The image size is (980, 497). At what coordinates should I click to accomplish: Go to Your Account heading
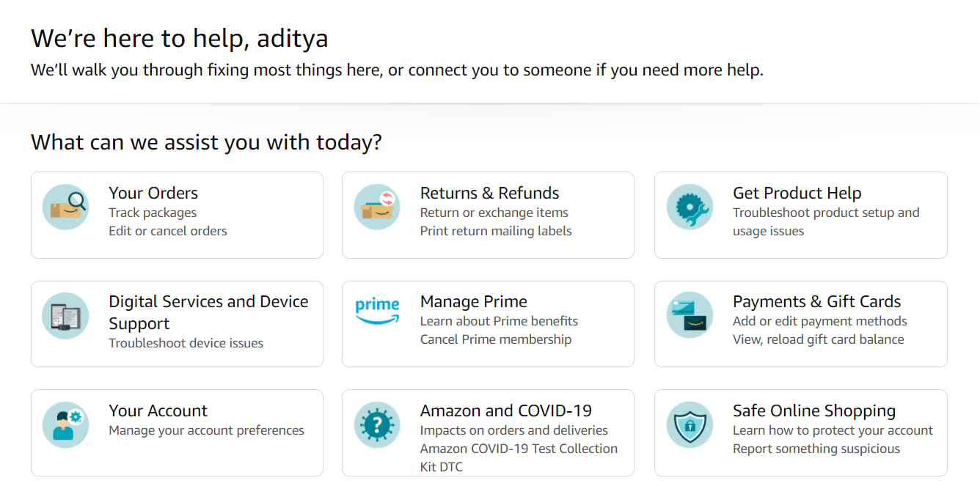pyautogui.click(x=158, y=411)
